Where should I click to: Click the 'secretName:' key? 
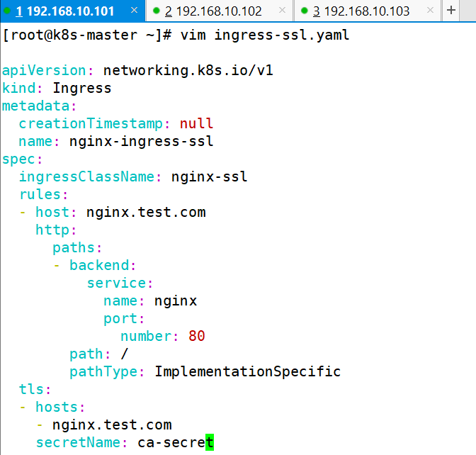point(81,442)
